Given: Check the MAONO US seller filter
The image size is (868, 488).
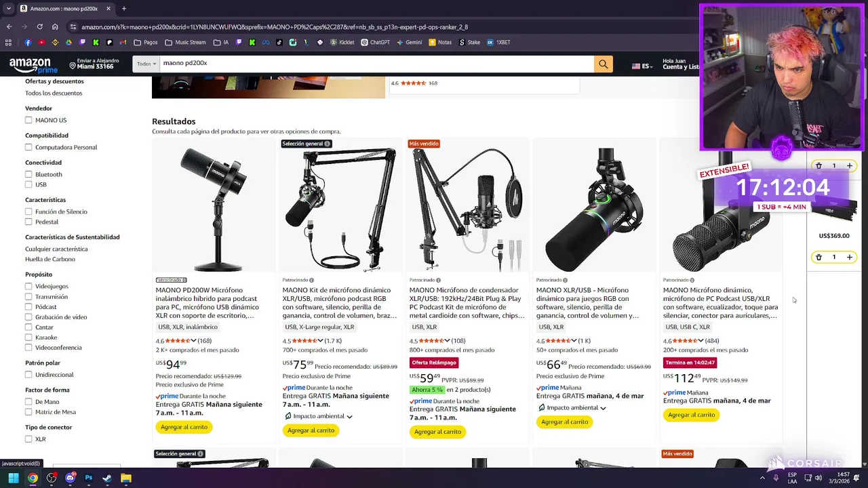Looking at the screenshot, I should point(28,120).
